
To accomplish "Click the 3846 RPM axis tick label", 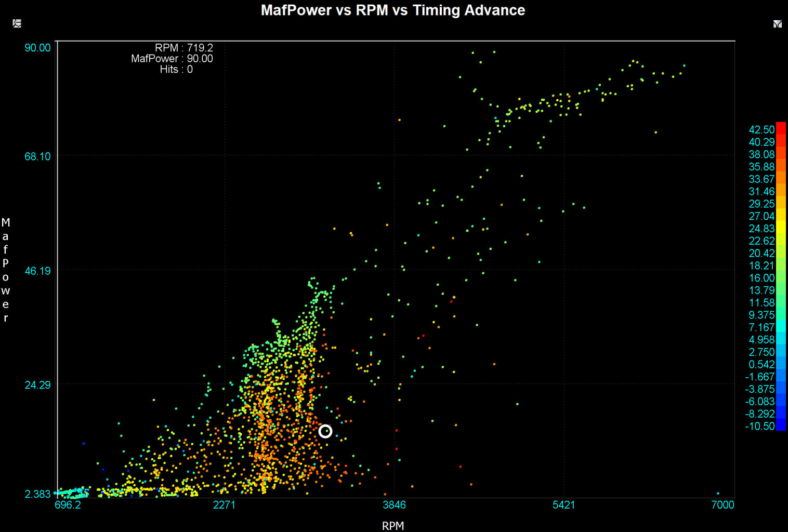I will point(394,505).
